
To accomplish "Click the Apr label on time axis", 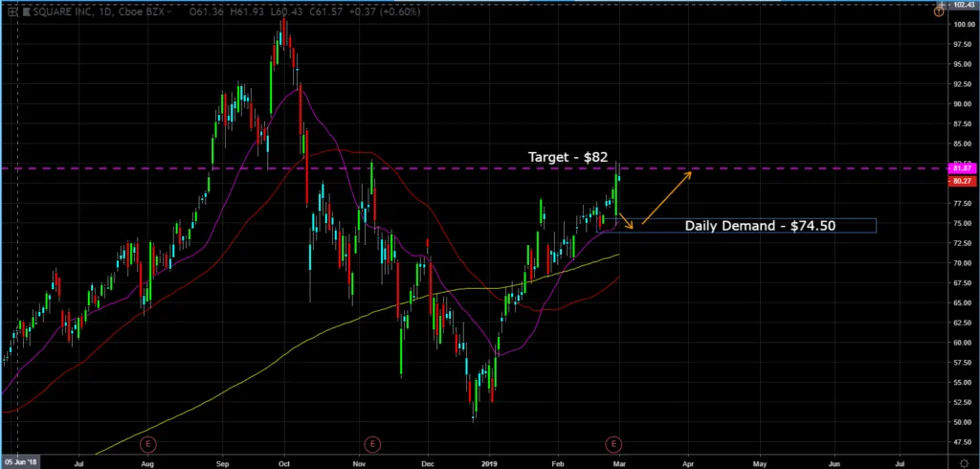I will [688, 464].
